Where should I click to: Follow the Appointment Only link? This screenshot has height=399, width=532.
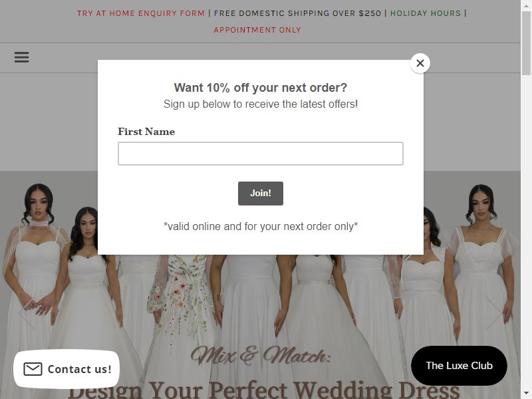(x=257, y=30)
